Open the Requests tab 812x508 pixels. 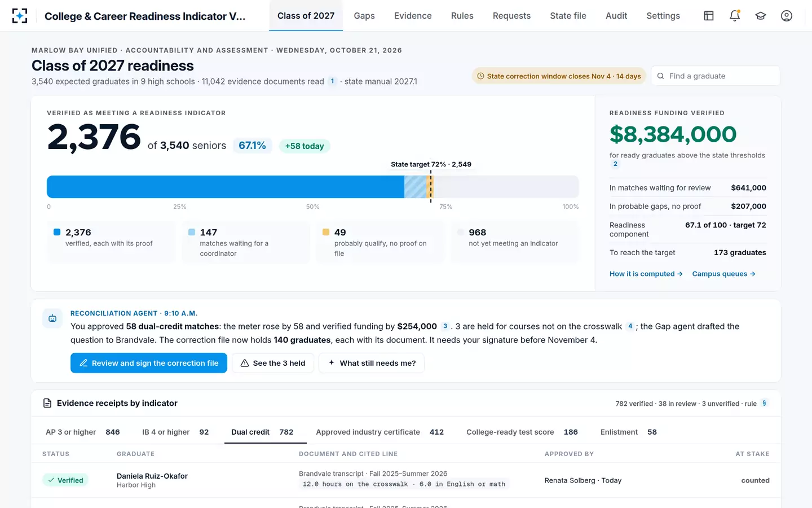[511, 16]
